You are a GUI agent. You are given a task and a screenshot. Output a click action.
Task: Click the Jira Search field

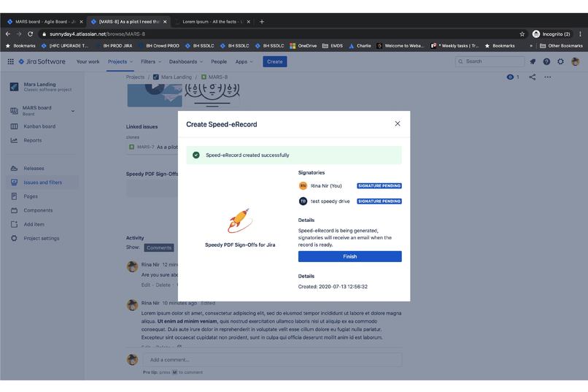pos(490,61)
